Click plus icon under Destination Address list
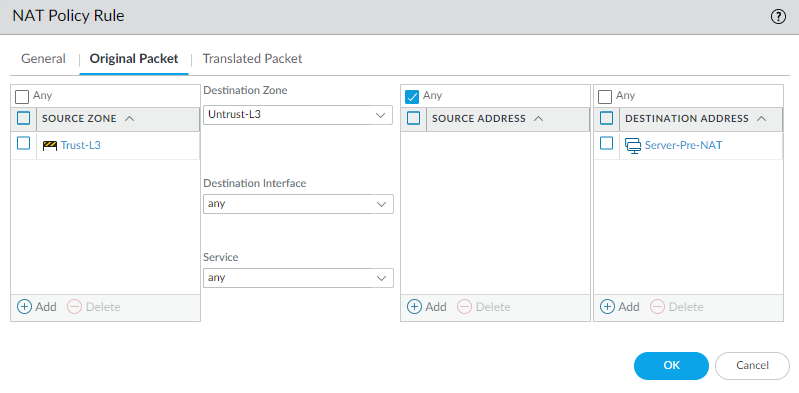This screenshot has height=393, width=799. [x=607, y=307]
